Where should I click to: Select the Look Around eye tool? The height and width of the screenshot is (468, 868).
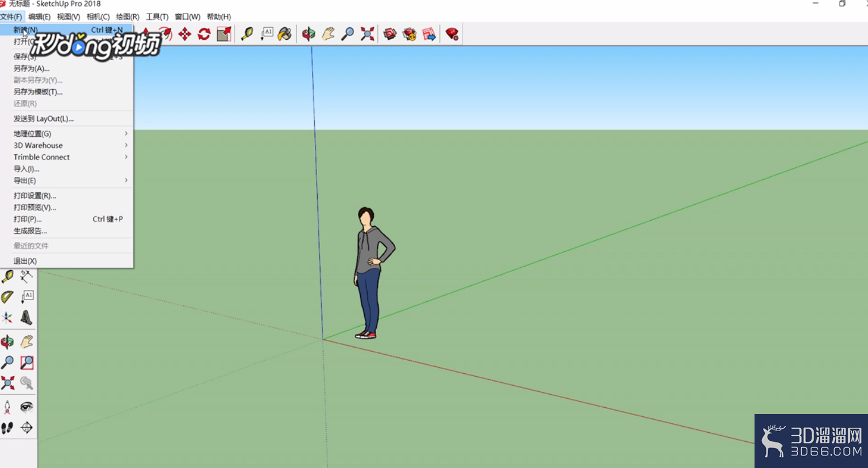(x=27, y=407)
